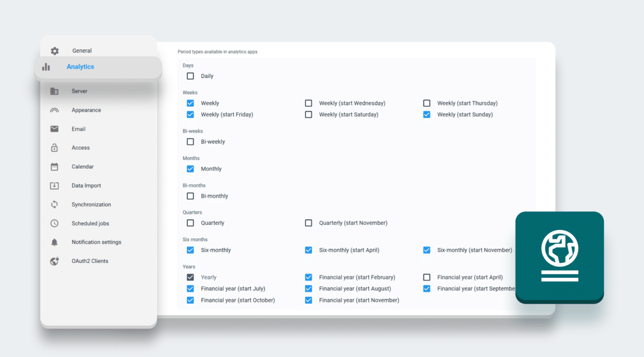
Task: Uncheck Weekly (start Sunday) checkbox
Action: pos(427,115)
